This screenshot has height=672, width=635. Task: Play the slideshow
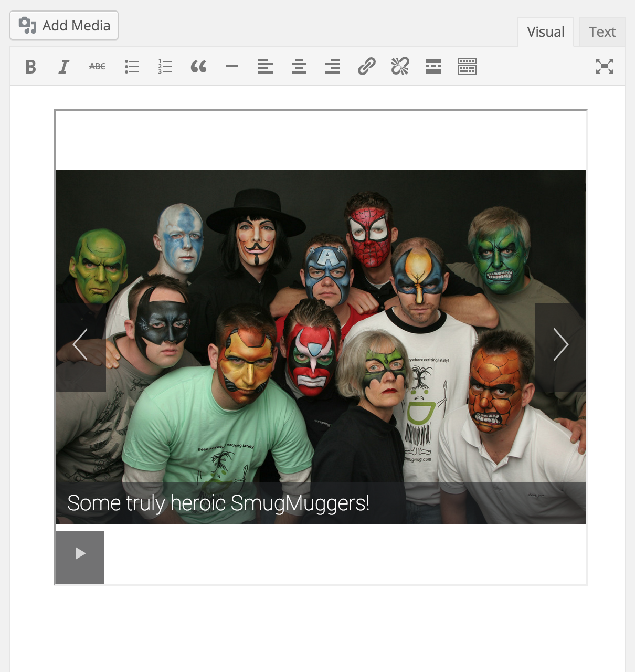click(x=80, y=557)
